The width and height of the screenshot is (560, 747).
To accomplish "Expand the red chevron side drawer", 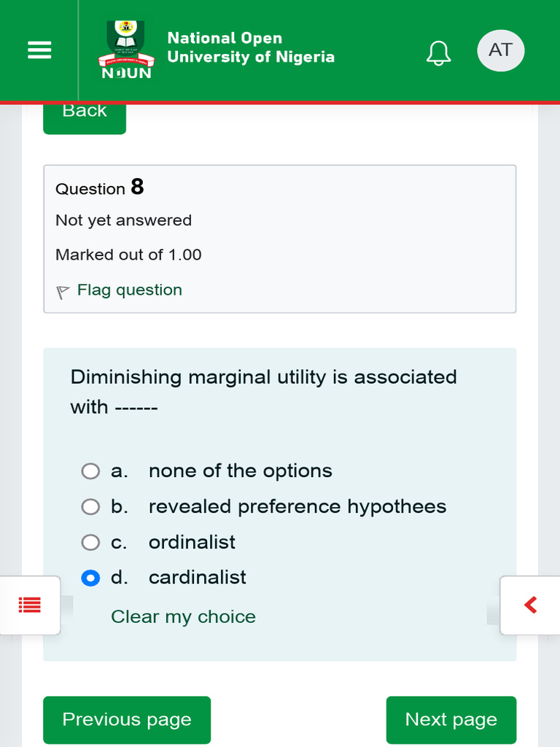I will [x=531, y=605].
